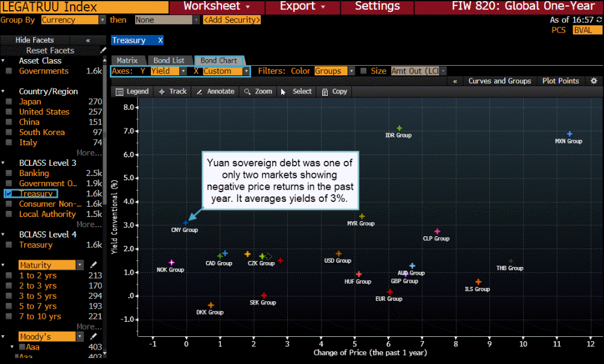Screen dimensions: 604x364
Task: Edit Maturity facet with pencil icon
Action: [94, 265]
